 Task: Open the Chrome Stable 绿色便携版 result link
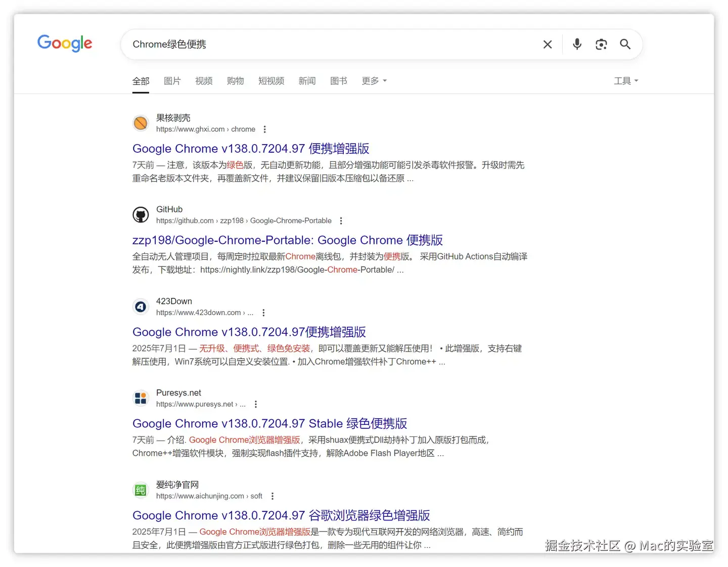(x=270, y=424)
